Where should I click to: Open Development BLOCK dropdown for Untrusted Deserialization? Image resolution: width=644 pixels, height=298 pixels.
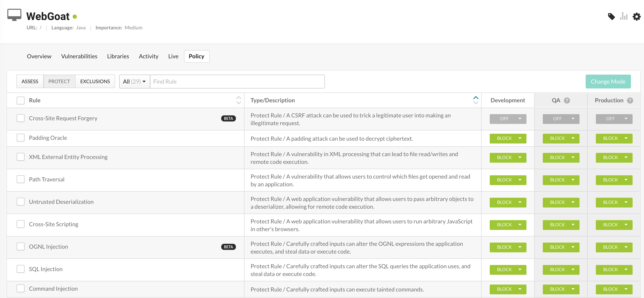[x=508, y=203]
